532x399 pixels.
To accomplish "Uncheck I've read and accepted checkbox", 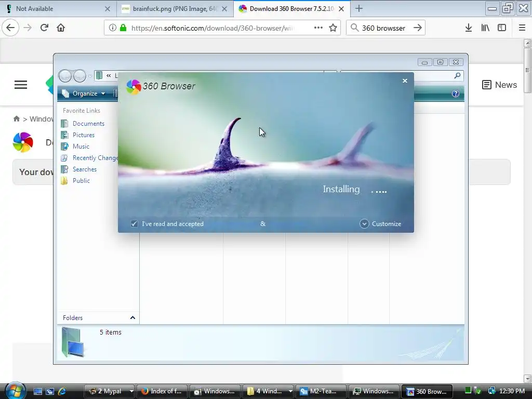I will point(134,223).
